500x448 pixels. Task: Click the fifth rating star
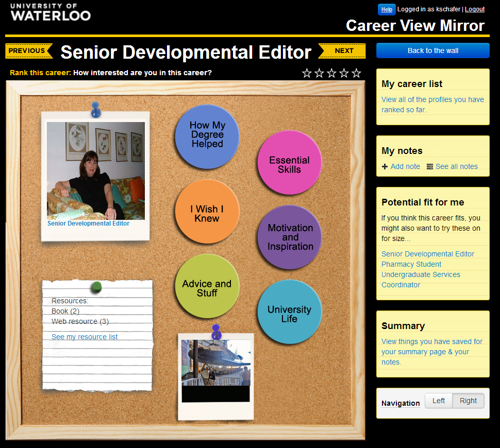point(356,73)
